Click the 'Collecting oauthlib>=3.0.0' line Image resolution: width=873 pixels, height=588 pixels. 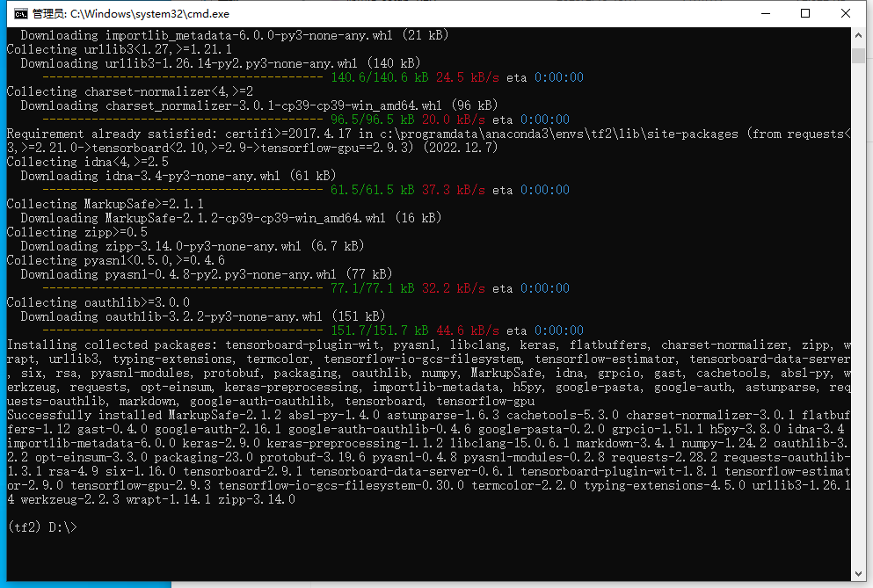tap(98, 302)
